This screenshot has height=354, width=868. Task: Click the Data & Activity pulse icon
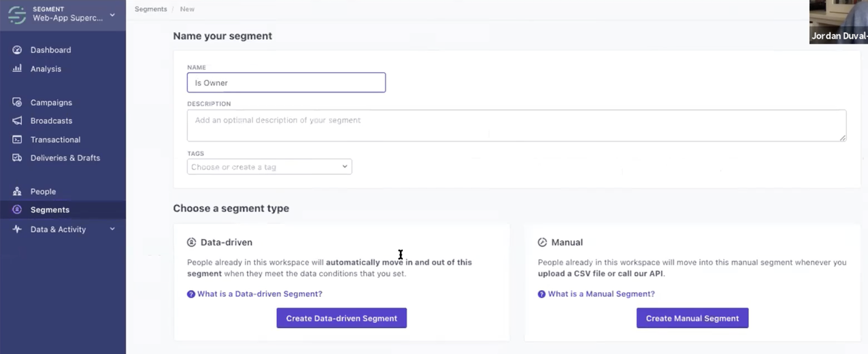[17, 229]
